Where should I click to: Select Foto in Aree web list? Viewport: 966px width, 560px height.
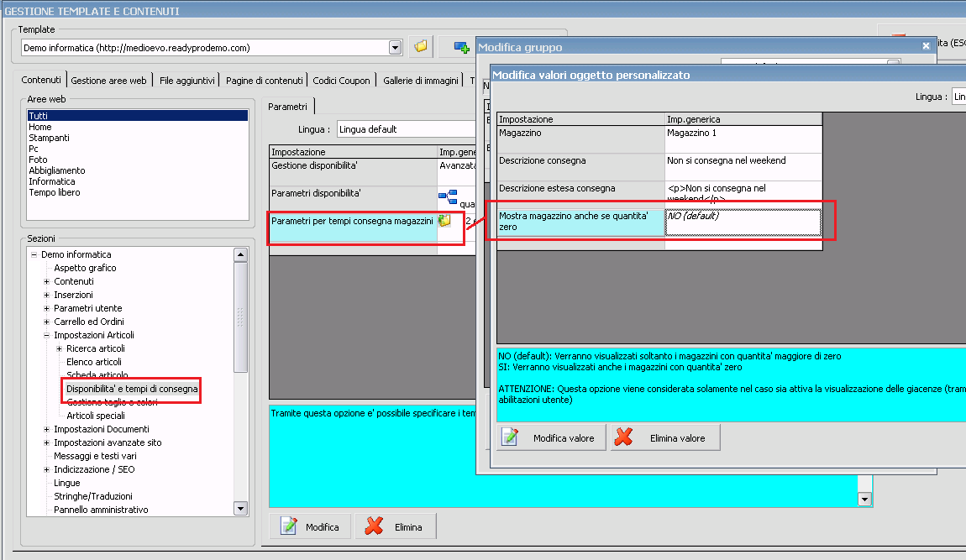[138, 160]
